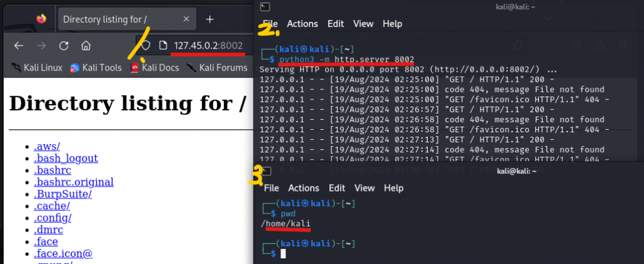Click the 'python3 -m http.server 8002' command text

tap(347, 60)
